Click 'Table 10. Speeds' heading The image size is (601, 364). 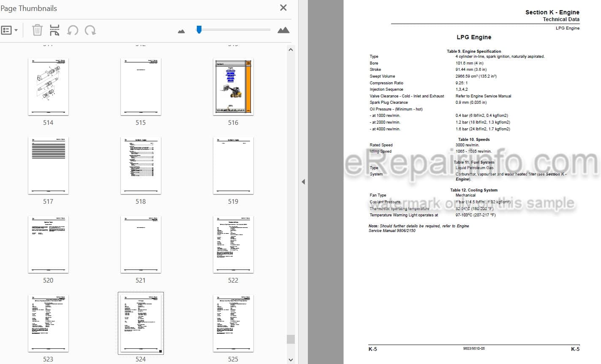tap(474, 140)
